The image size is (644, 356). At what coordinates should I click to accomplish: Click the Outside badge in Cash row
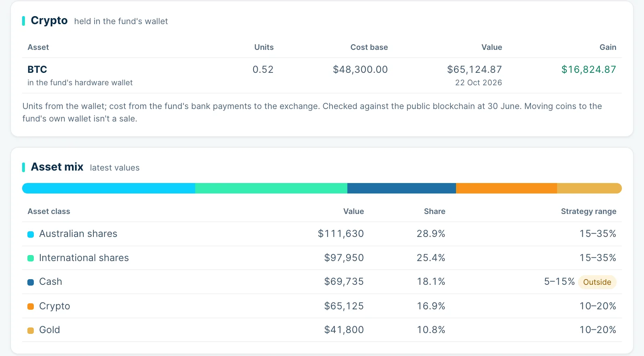pyautogui.click(x=597, y=282)
